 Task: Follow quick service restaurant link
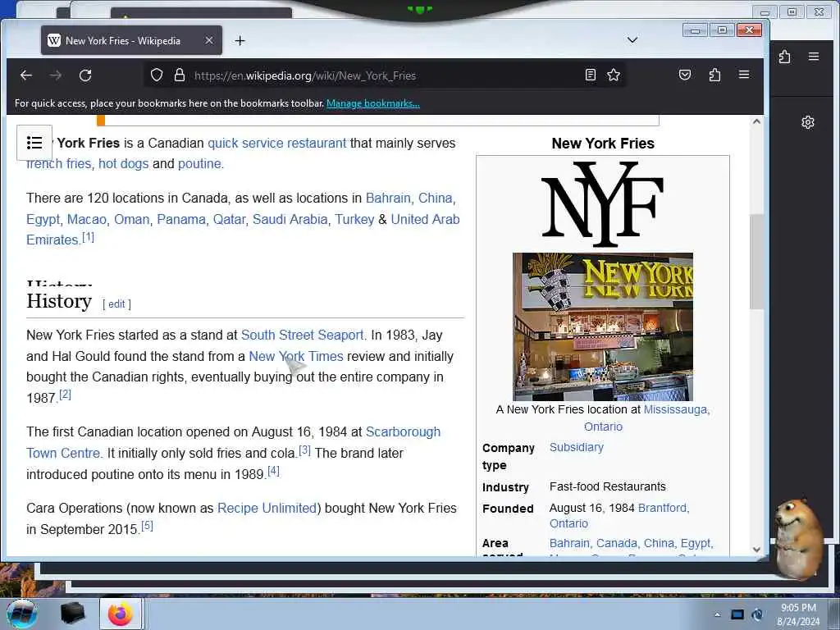276,143
